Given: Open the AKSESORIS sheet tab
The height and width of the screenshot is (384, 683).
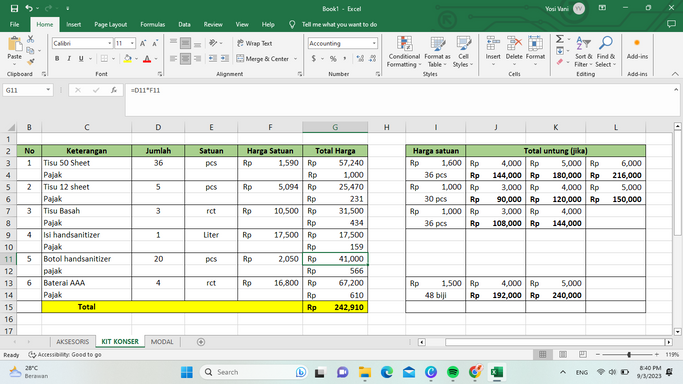Looking at the screenshot, I should 72,342.
